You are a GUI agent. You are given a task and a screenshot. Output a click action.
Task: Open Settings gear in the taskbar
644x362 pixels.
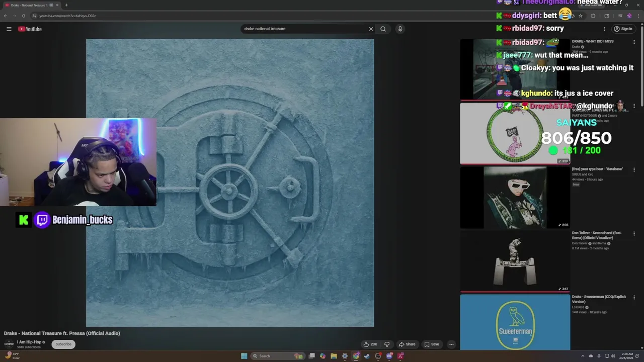point(345,356)
